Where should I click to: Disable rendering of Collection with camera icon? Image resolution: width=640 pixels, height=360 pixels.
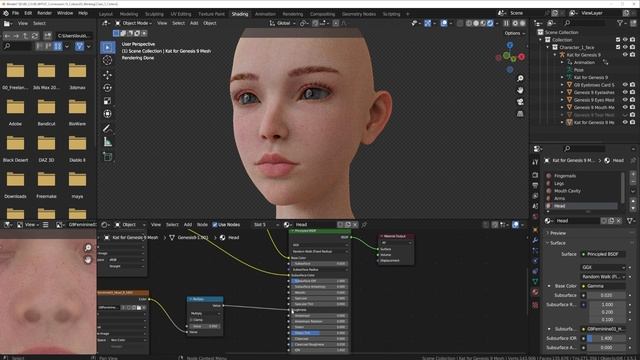(x=632, y=40)
